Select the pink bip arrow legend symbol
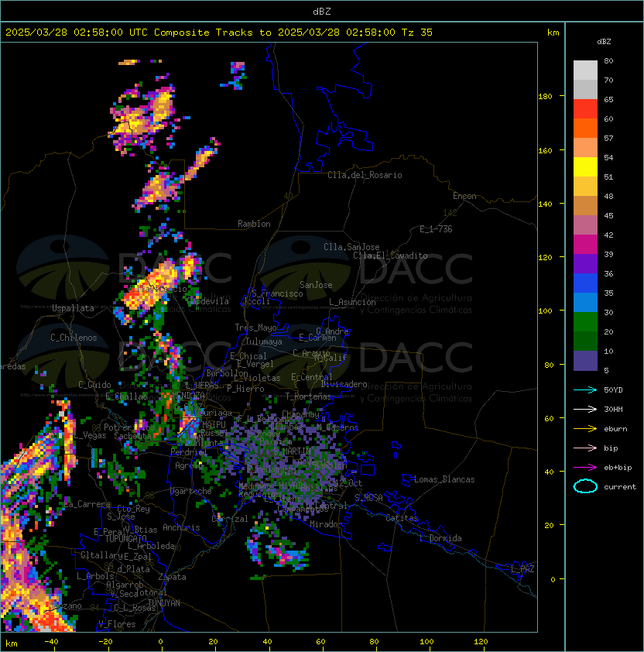This screenshot has height=652, width=644. [585, 448]
